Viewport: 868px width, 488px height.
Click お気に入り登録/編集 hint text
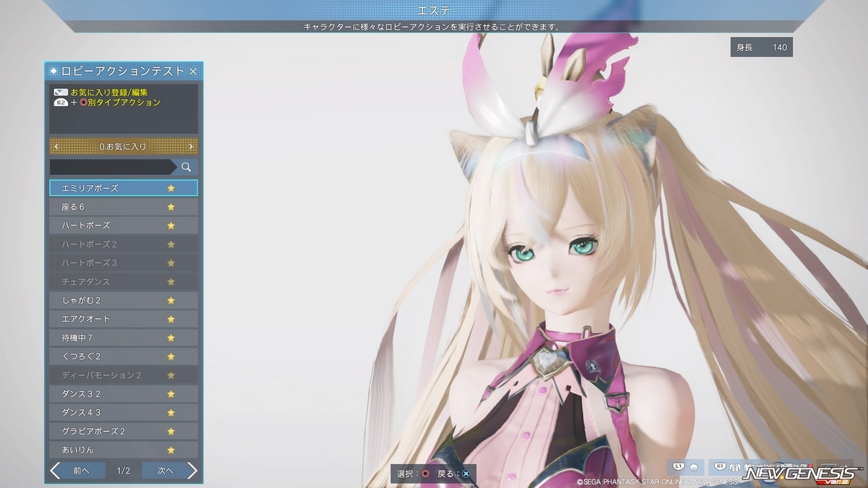(109, 93)
